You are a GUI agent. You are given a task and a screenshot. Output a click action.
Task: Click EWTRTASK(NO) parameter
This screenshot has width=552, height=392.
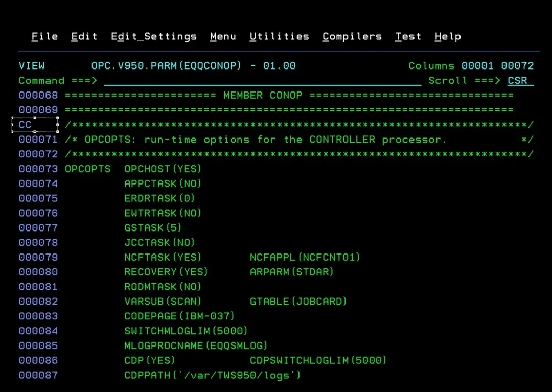(163, 214)
